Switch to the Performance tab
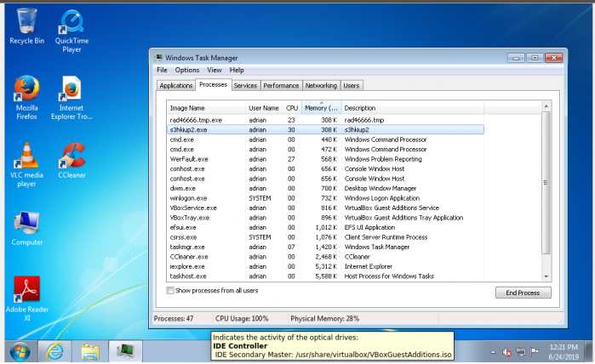The image size is (595, 364). 281,86
